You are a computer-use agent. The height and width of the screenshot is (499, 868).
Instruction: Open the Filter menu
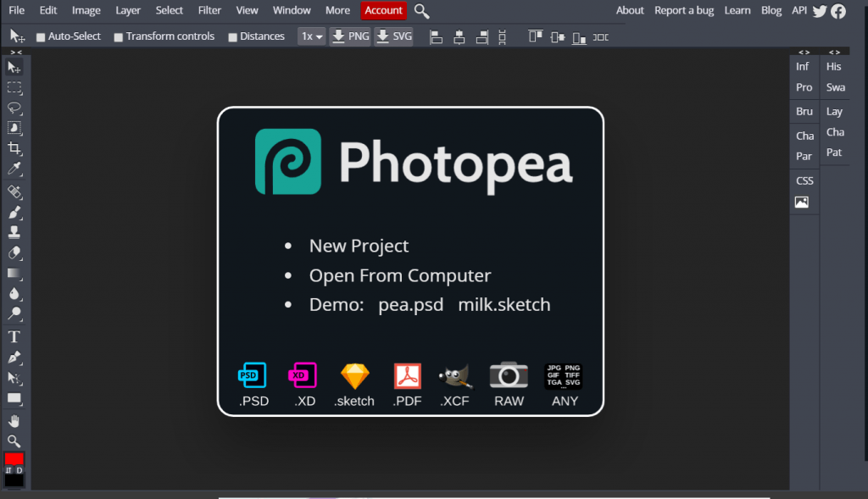210,10
